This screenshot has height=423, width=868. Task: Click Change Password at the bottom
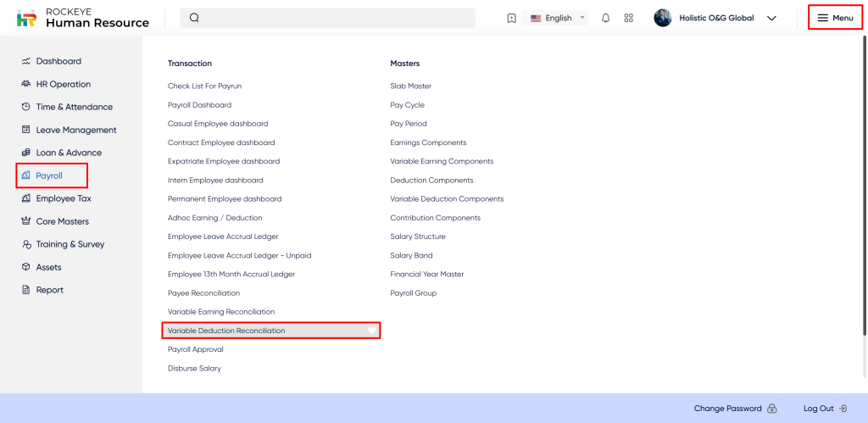(727, 409)
